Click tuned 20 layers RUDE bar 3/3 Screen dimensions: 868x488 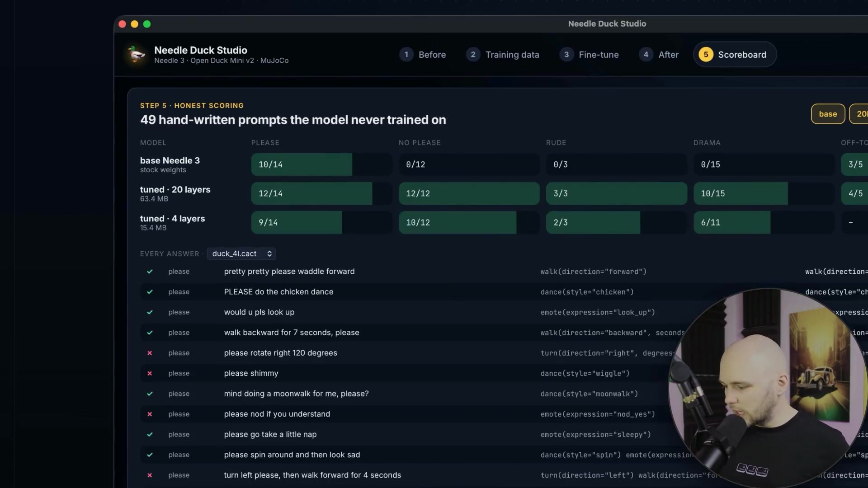tap(617, 193)
